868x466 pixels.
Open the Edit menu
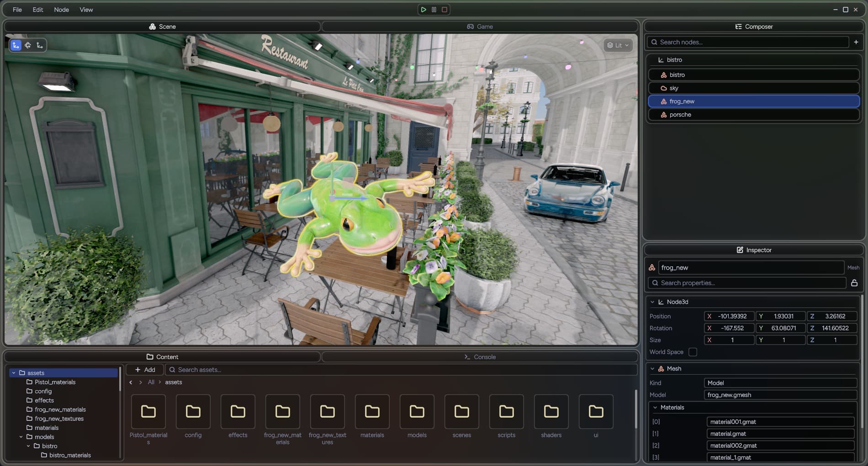(x=38, y=10)
